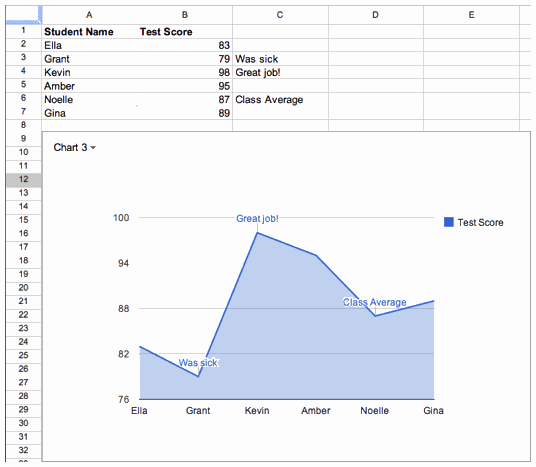Screen dimensions: 536x467
Task: Select the cell with score 98
Action: 185,72
